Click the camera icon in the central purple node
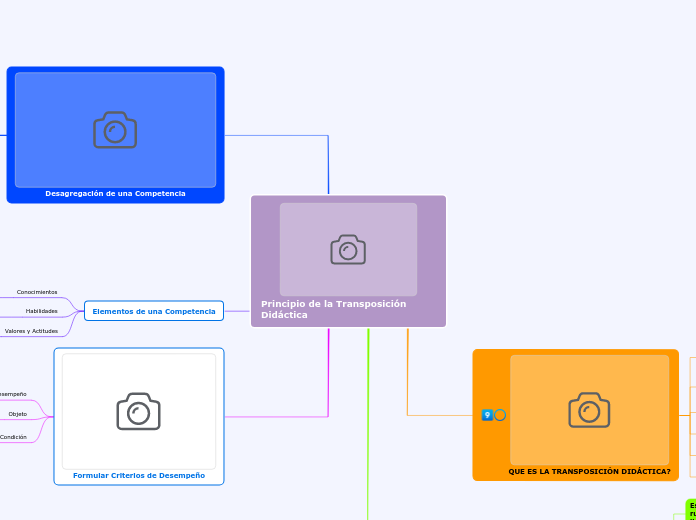696x520 pixels. [x=348, y=250]
